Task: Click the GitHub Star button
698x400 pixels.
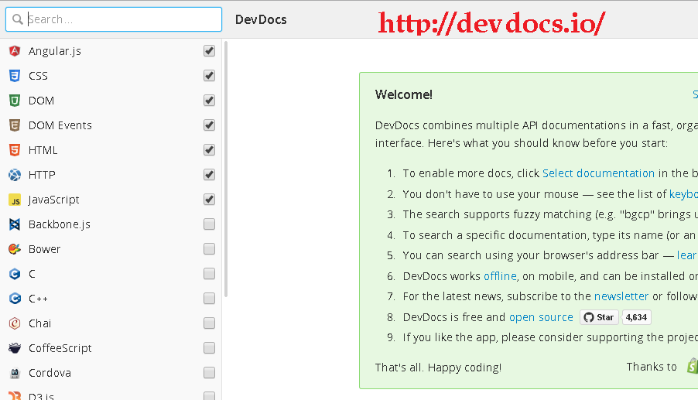Action: 599,317
